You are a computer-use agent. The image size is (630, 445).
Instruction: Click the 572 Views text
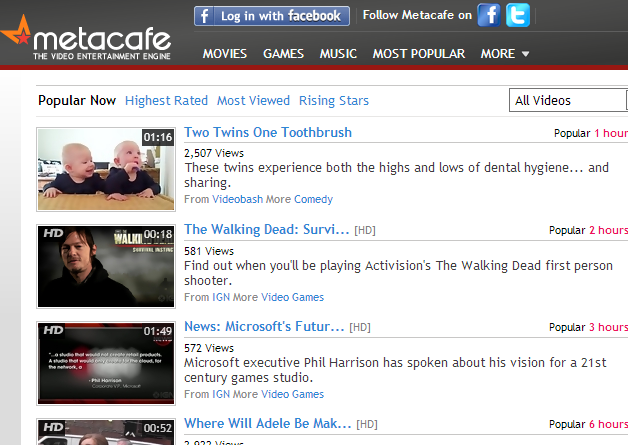pyautogui.click(x=209, y=348)
